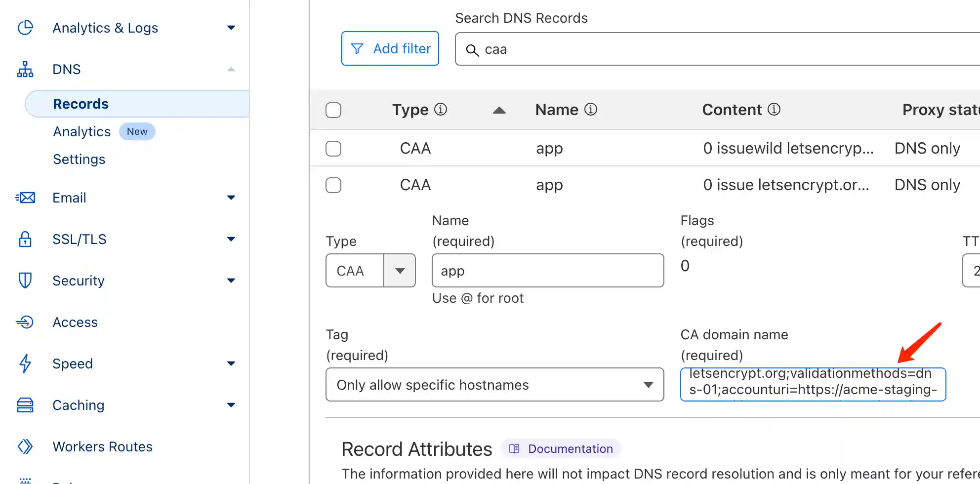
Task: Click the CA domain name text field
Action: (813, 385)
